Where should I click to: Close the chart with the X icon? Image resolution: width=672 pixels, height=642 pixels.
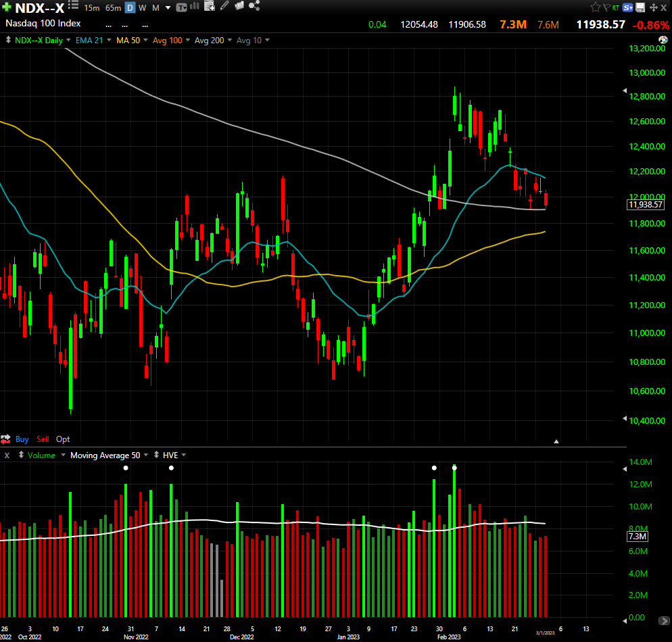(x=663, y=7)
